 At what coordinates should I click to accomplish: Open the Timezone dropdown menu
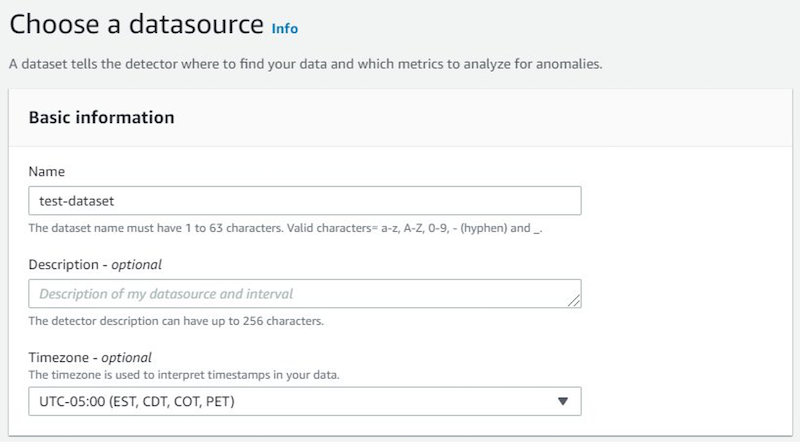coord(304,401)
